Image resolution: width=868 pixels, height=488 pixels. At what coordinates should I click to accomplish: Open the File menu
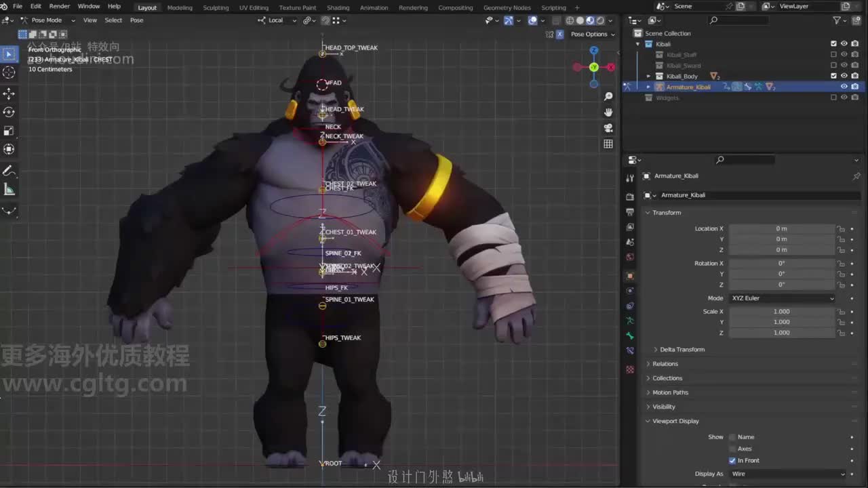click(18, 6)
